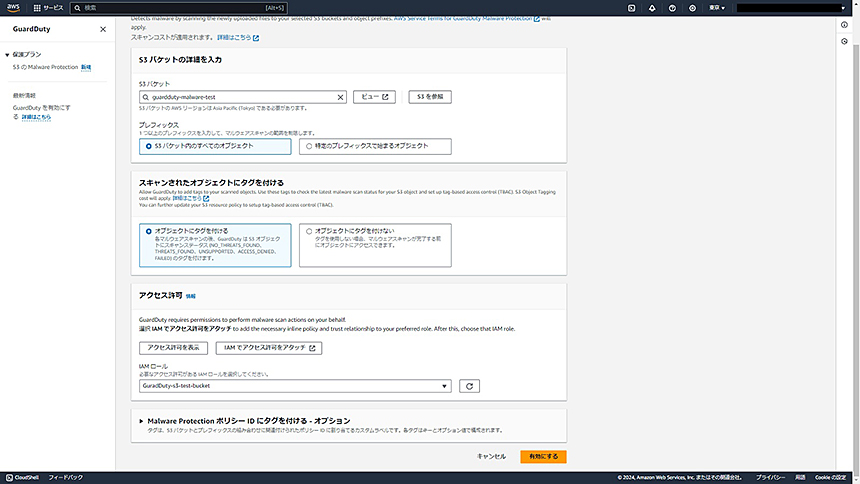Open the scan cost 詳細はこちら link
This screenshot has width=860, height=484.
coord(237,37)
